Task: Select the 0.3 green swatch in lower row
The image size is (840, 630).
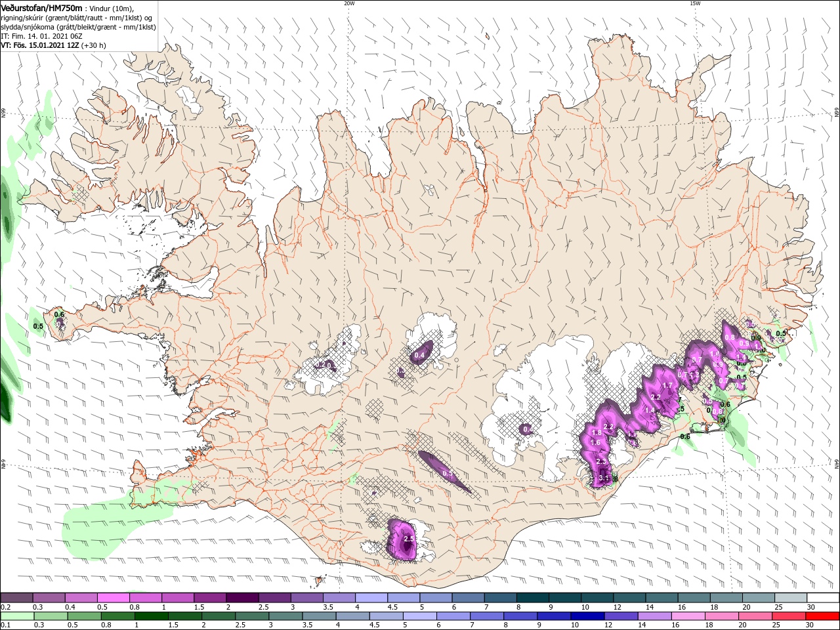Action: 52,616
